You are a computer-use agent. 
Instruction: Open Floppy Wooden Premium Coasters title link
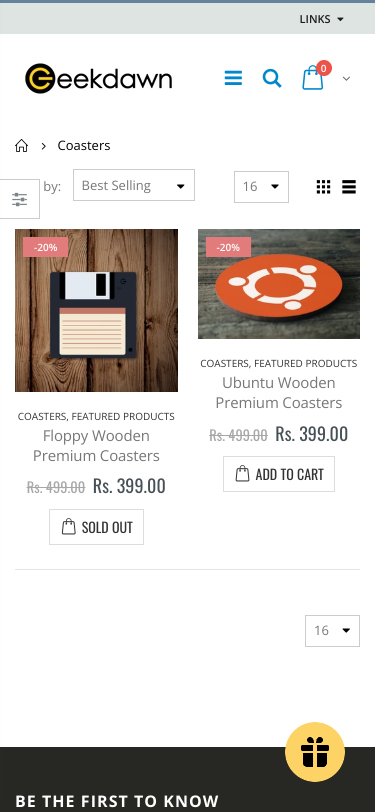coord(96,446)
